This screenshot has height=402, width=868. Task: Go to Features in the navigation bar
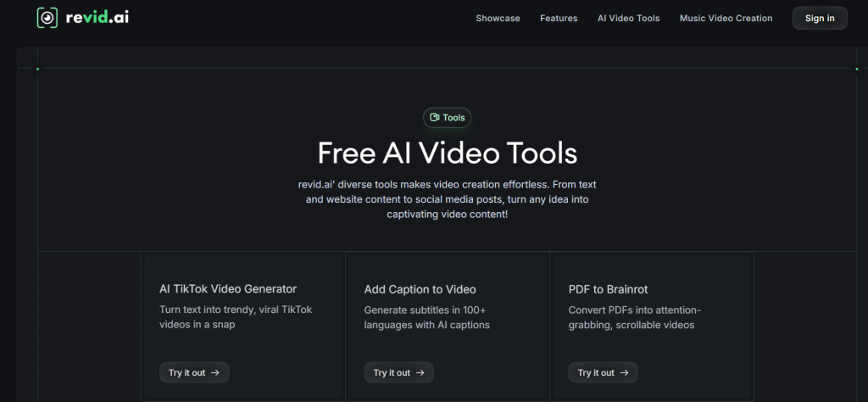click(559, 18)
